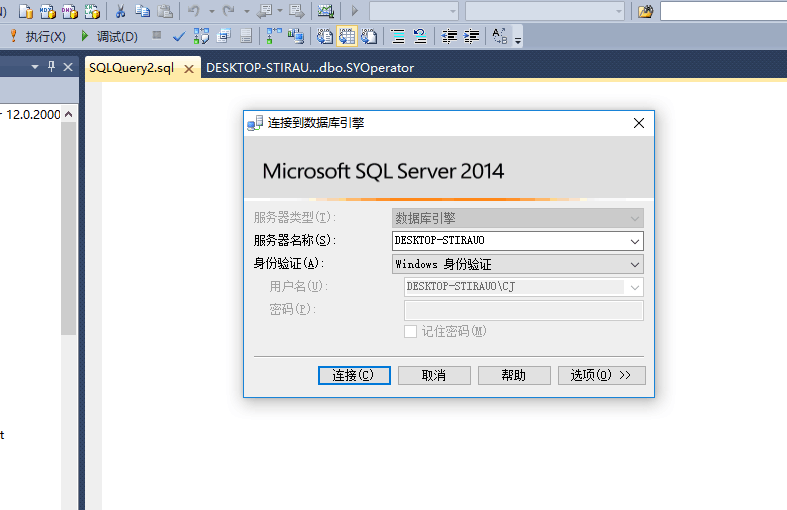This screenshot has height=510, width=787.
Task: Open the Query Options icon
Action: pyautogui.click(x=224, y=36)
